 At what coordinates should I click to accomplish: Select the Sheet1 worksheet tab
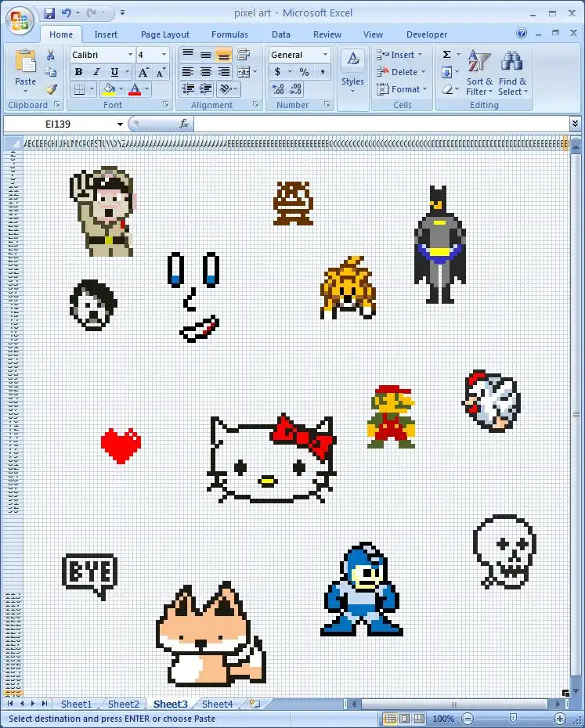pyautogui.click(x=76, y=704)
